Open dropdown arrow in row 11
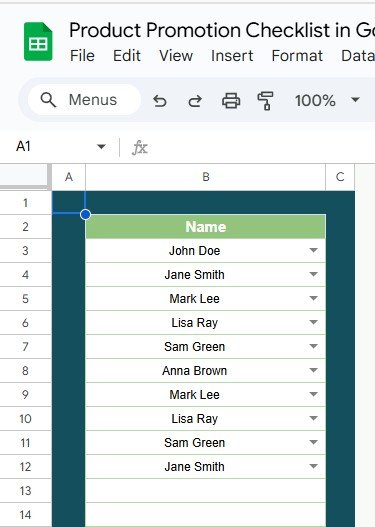Viewport: 375px width, 527px height. click(x=313, y=442)
